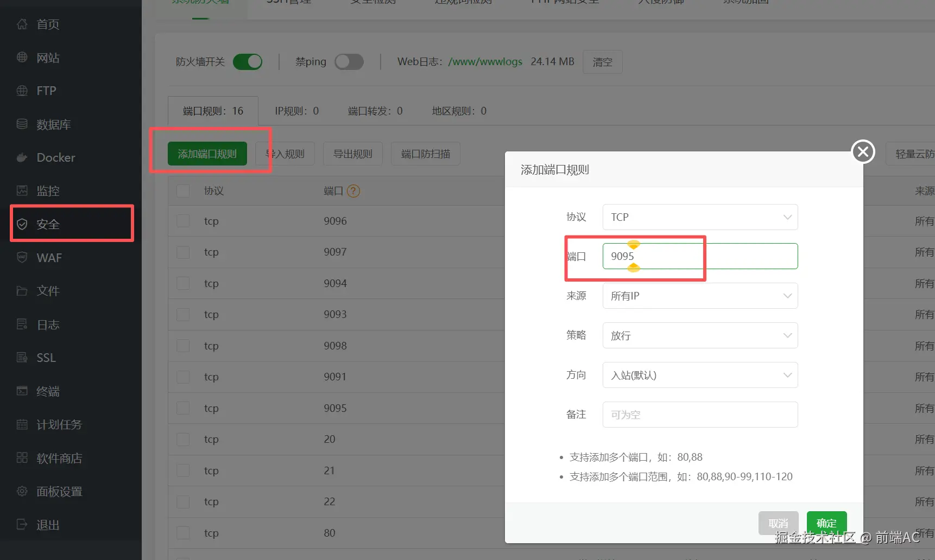This screenshot has width=935, height=560.
Task: Click the port help question mark icon
Action: pyautogui.click(x=353, y=191)
